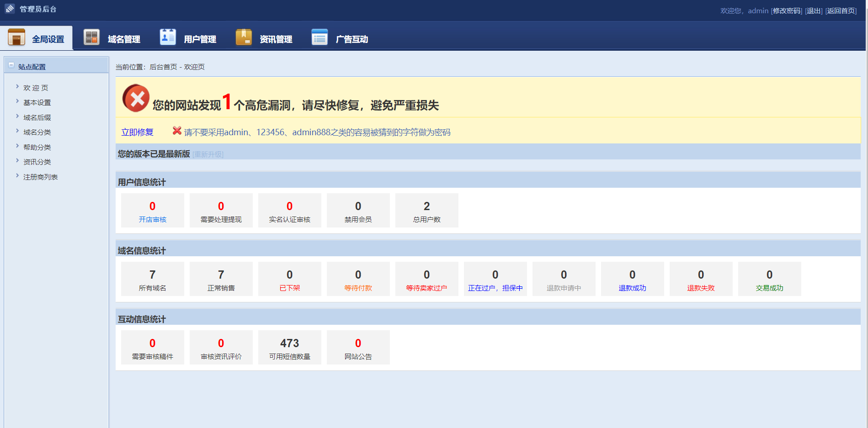Viewport: 868px width, 428px height.
Task: Click the 开店审核 statistic tile
Action: pyautogui.click(x=153, y=211)
